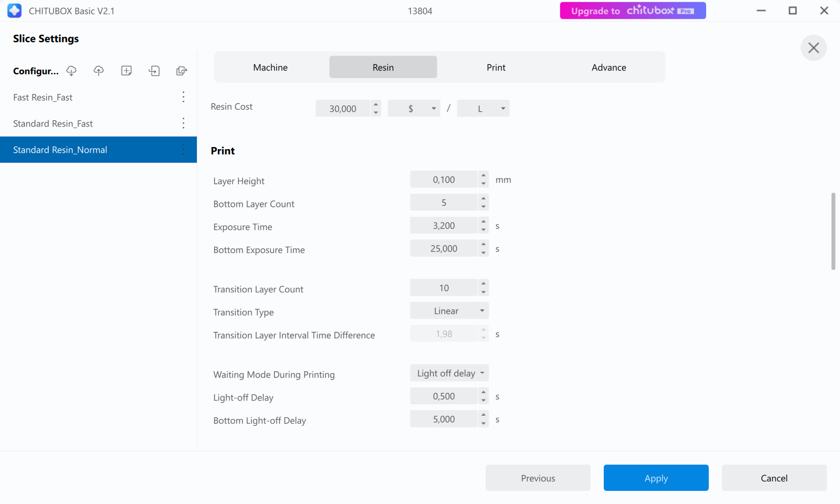The width and height of the screenshot is (840, 504).
Task: Switch to the Machine tab
Action: (270, 67)
